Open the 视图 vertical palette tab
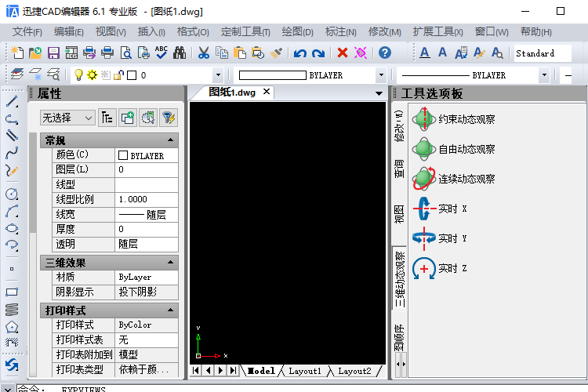588x392 pixels. point(399,214)
